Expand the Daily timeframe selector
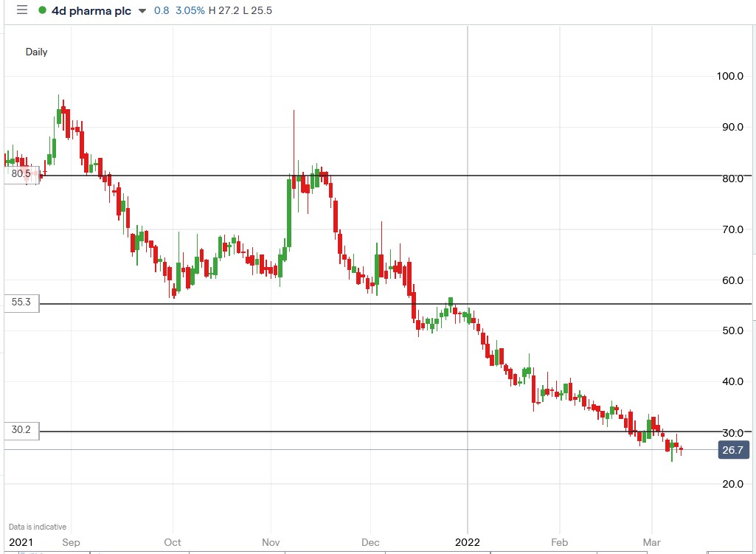This screenshot has height=554, width=756. pyautogui.click(x=37, y=52)
